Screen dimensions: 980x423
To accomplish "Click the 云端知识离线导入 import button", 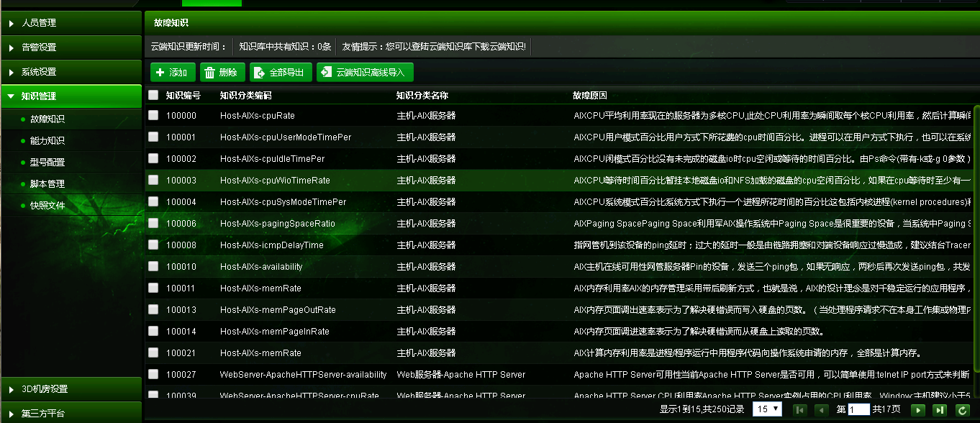I will pyautogui.click(x=365, y=72).
